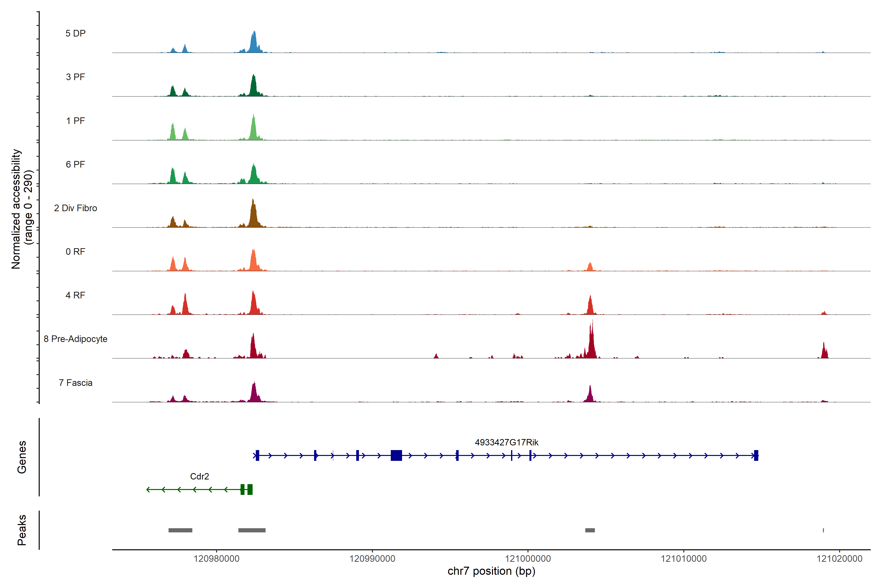Select the 8 Pre-Adipocyte label
This screenshot has width=882, height=588.
[x=75, y=339]
